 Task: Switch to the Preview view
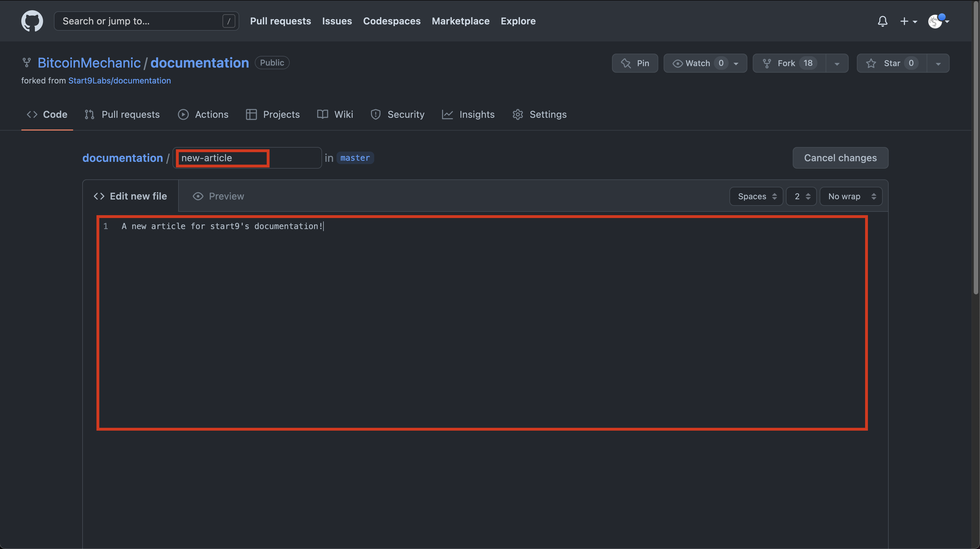point(218,196)
